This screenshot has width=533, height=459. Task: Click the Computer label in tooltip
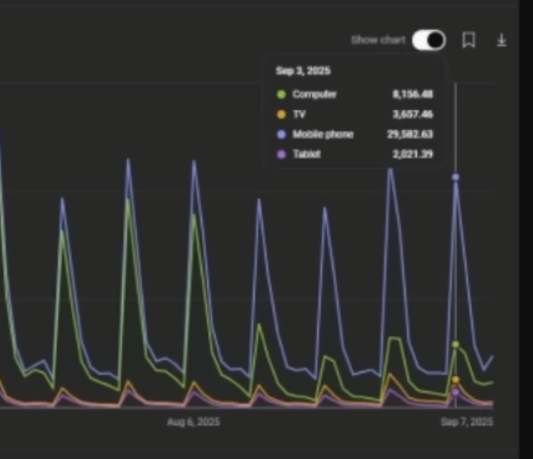(314, 94)
